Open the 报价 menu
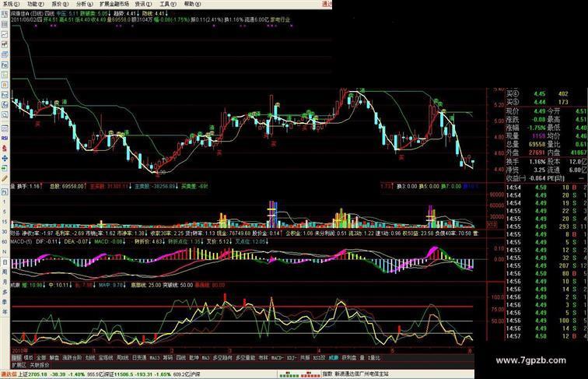 [60, 4]
